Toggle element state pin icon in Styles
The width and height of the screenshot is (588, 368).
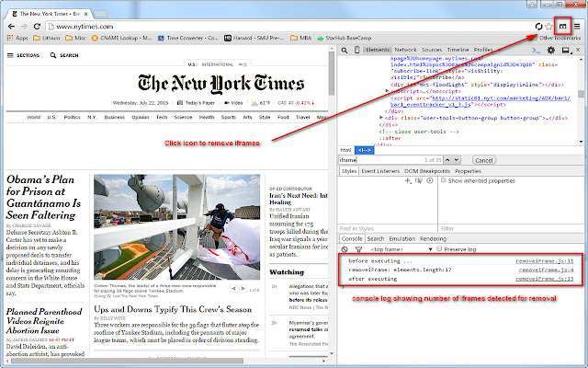[x=419, y=180]
